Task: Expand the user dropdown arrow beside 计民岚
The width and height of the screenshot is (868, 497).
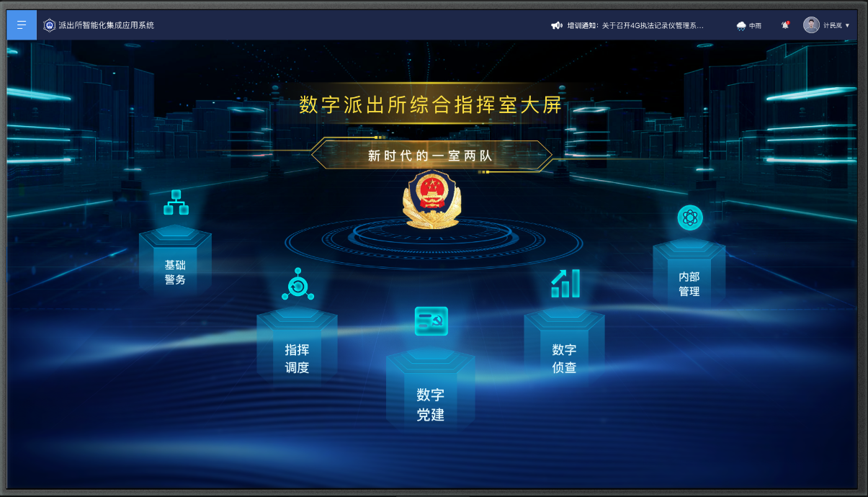Action: [x=847, y=25]
